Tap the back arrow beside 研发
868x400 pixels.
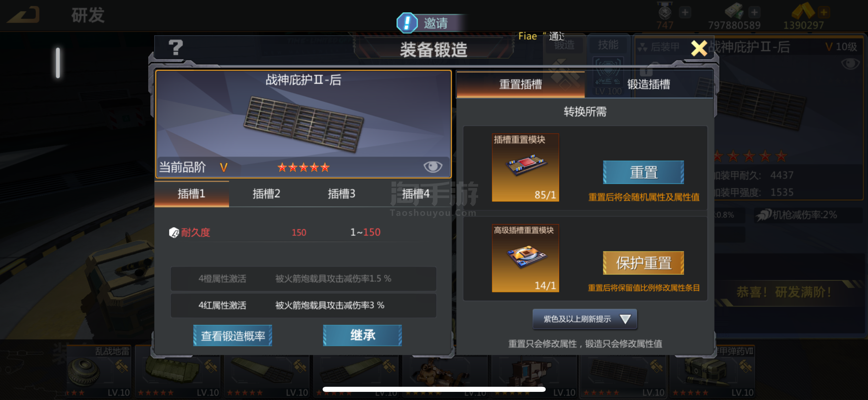[24, 15]
